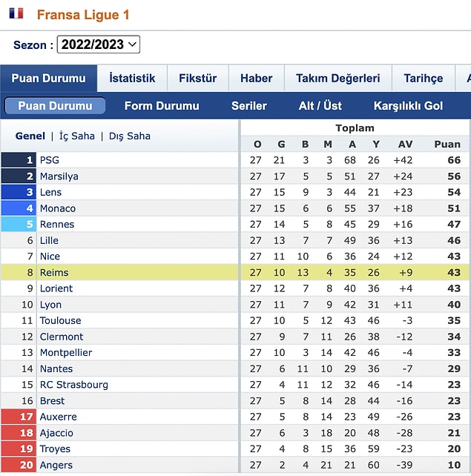Click the highlighted Reims team row
471x476 pixels.
click(235, 272)
